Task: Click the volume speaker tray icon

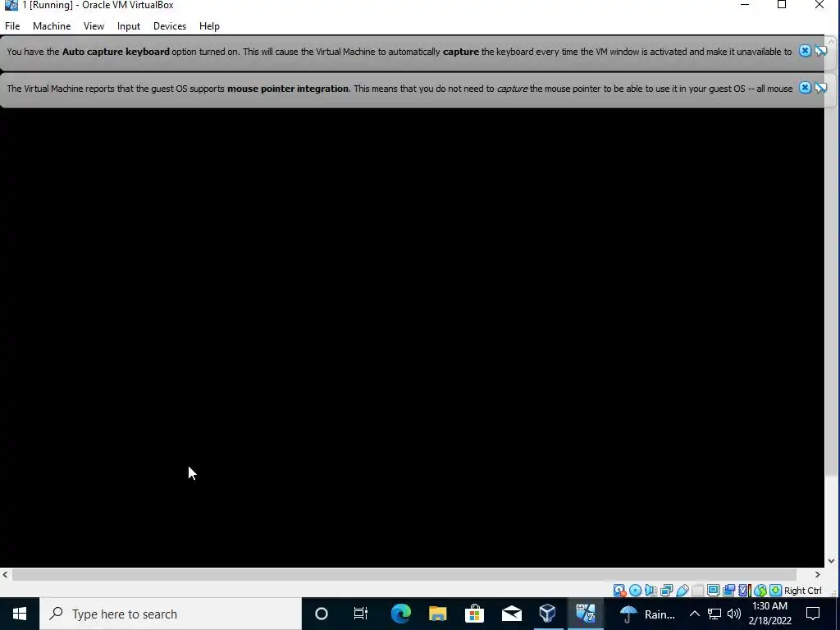Action: 734,614
